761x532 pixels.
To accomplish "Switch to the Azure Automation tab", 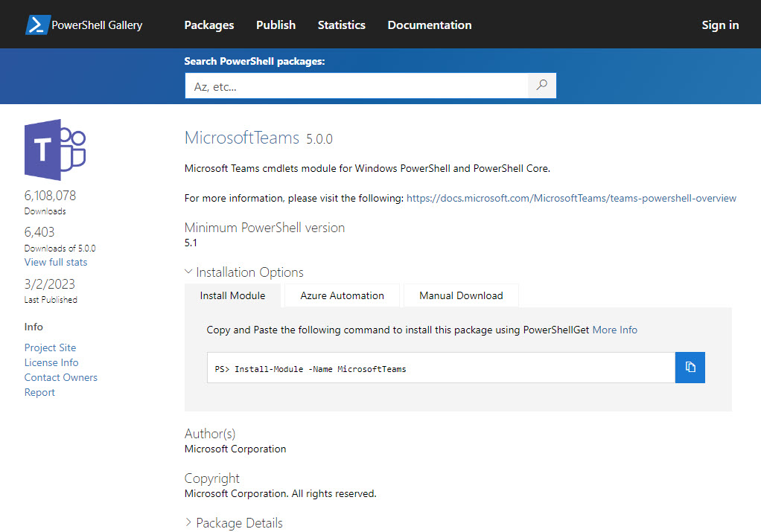I will coord(341,295).
